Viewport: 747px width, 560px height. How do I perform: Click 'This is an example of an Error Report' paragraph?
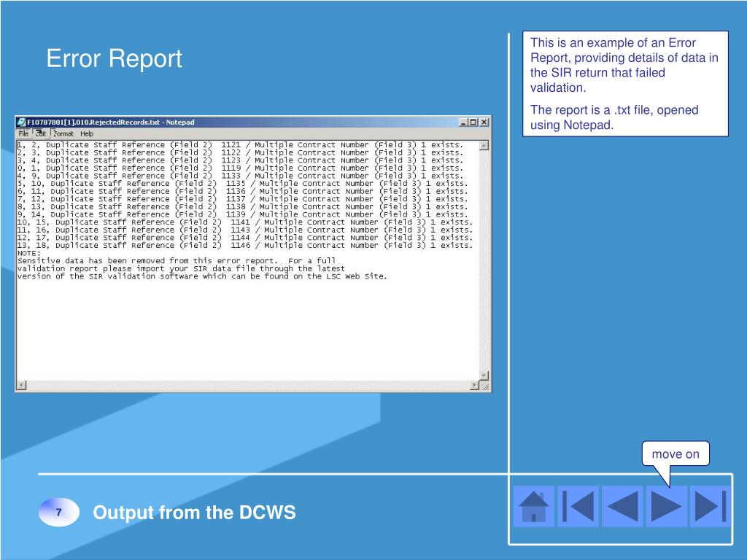(624, 65)
